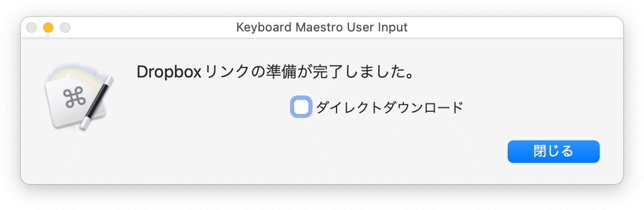Tick the direct download option box
Viewport: 644px width, 210px height.
301,107
